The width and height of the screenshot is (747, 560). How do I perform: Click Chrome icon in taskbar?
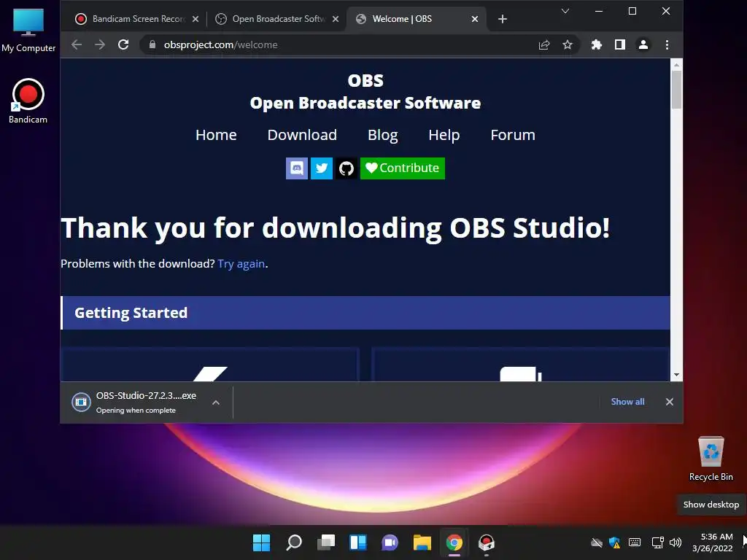point(454,542)
